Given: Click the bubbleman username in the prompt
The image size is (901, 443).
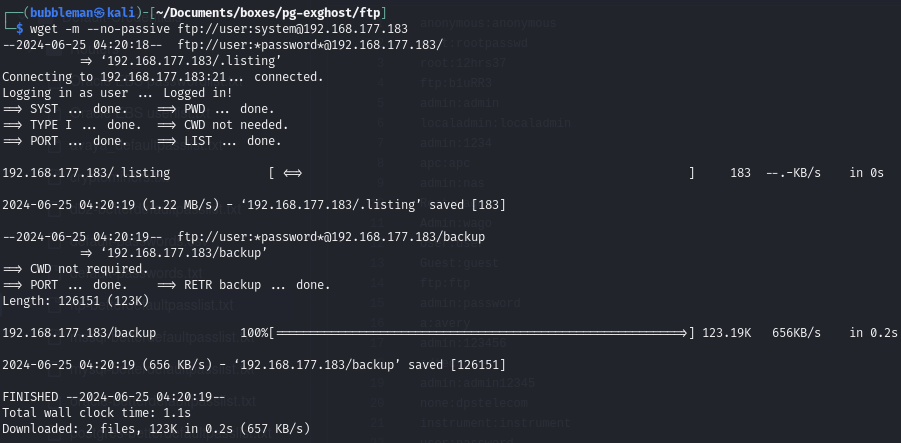Looking at the screenshot, I should [56, 9].
